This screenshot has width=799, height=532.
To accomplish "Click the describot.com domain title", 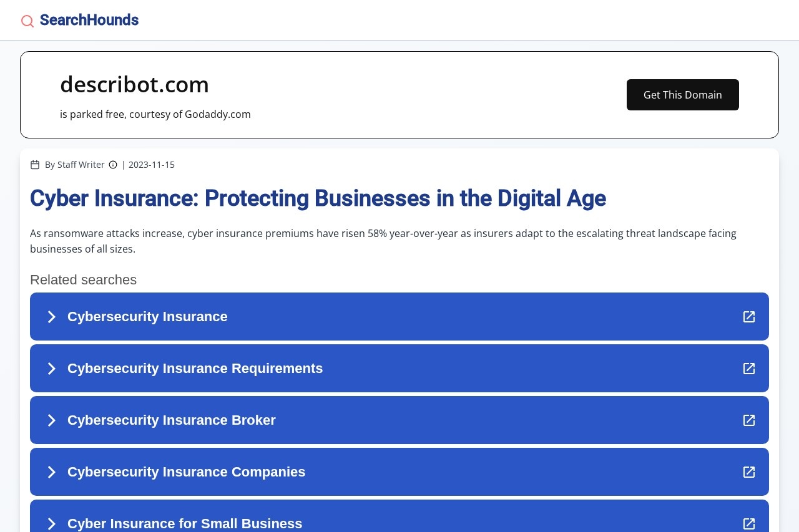I will tap(134, 84).
